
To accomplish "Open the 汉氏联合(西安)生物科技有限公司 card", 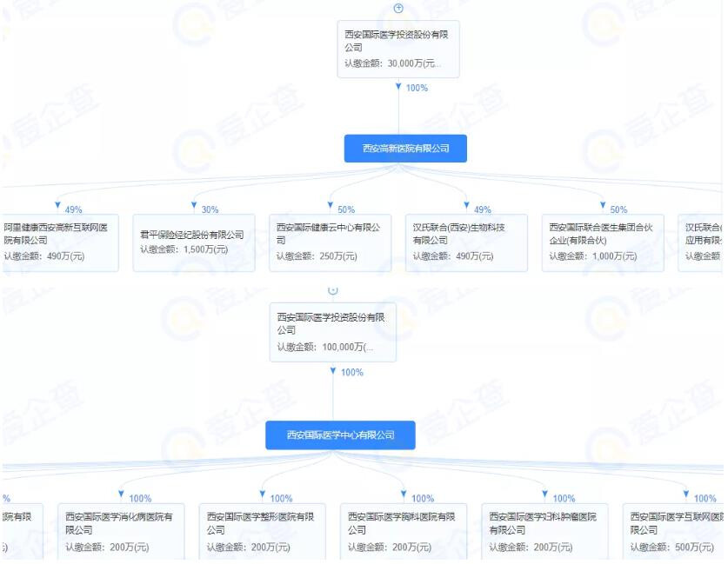I will [466, 242].
